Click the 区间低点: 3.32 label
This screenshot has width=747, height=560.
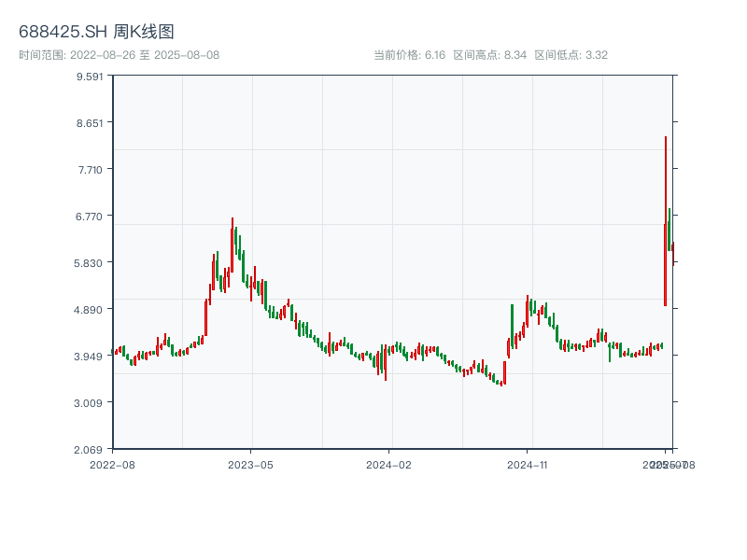(x=571, y=55)
